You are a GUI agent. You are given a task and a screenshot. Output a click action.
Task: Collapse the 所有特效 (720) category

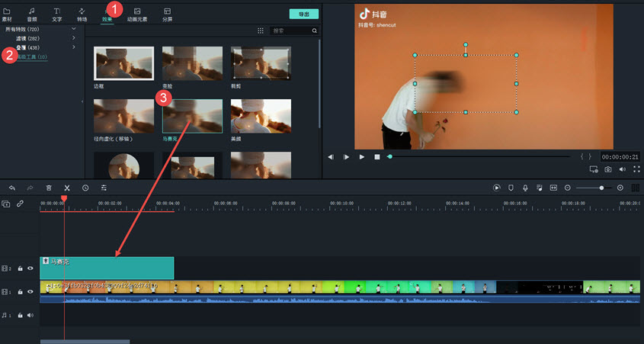point(74,29)
